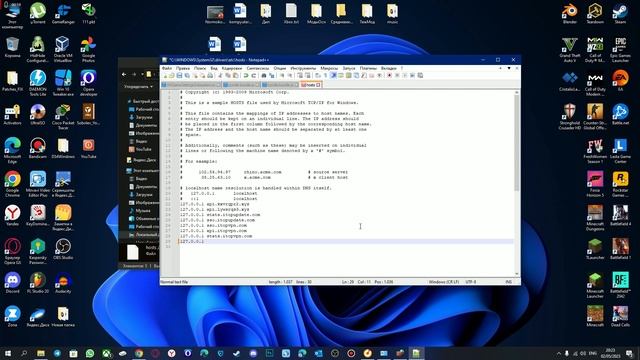Click the Windows (CR LF) status bar entry
Viewport: 640px width, 360px height.
tap(444, 282)
